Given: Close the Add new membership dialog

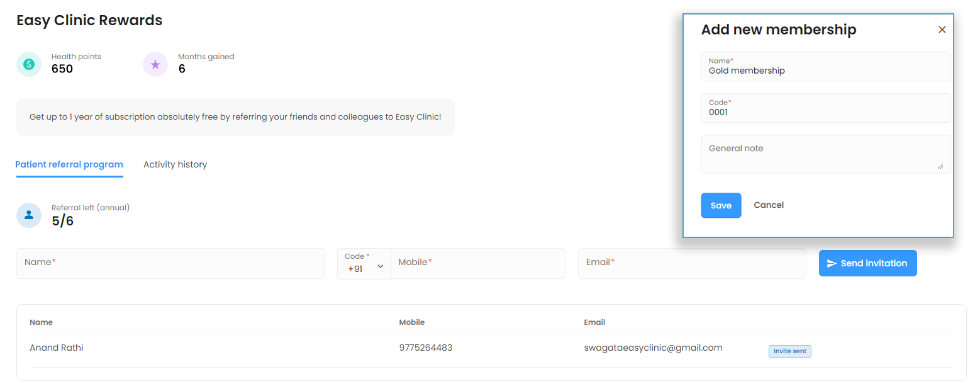Looking at the screenshot, I should (x=942, y=30).
